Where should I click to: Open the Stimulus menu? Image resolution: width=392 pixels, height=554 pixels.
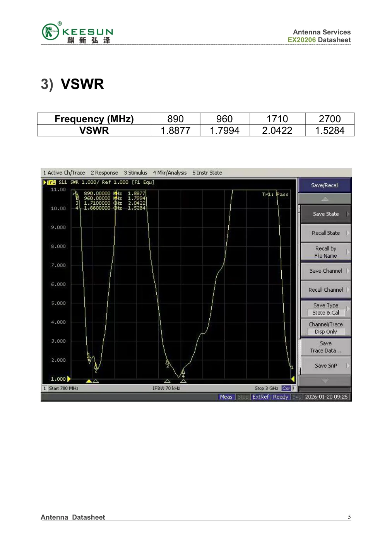[x=135, y=173]
